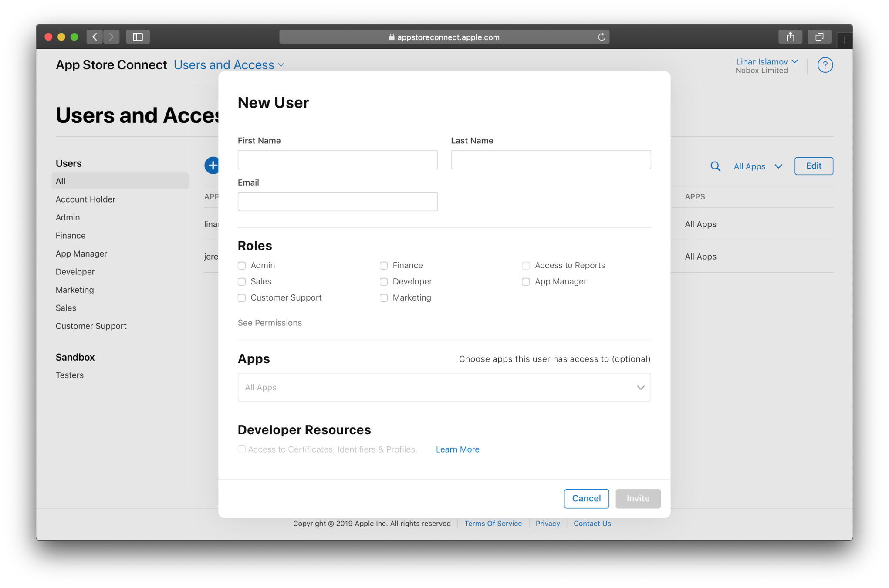Select Account Holder in sidebar

click(x=85, y=199)
